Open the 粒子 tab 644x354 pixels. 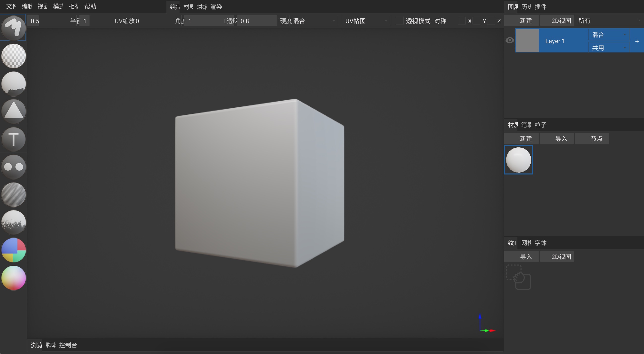click(540, 125)
